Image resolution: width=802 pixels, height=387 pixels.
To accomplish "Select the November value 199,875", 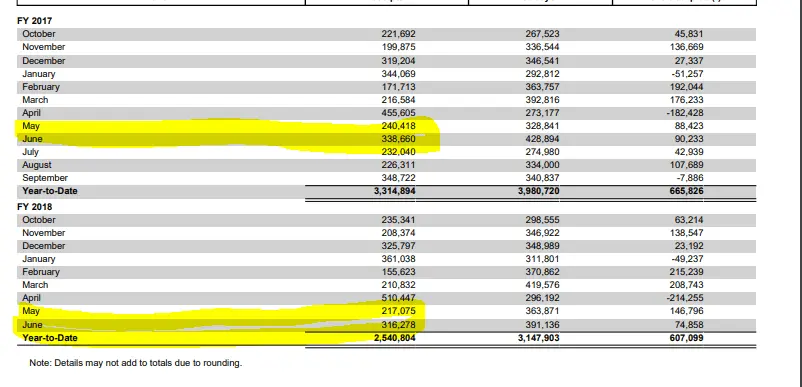I will coord(398,47).
